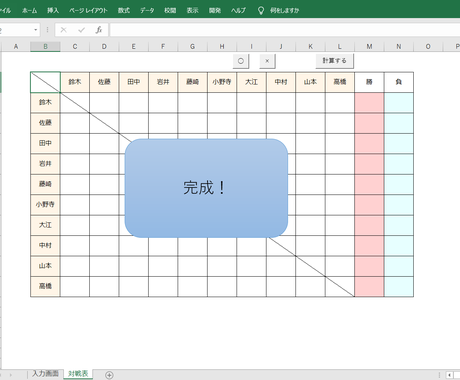This screenshot has height=380, width=460.
Task: Select the 対戦表 sheet tab
Action: point(78,374)
